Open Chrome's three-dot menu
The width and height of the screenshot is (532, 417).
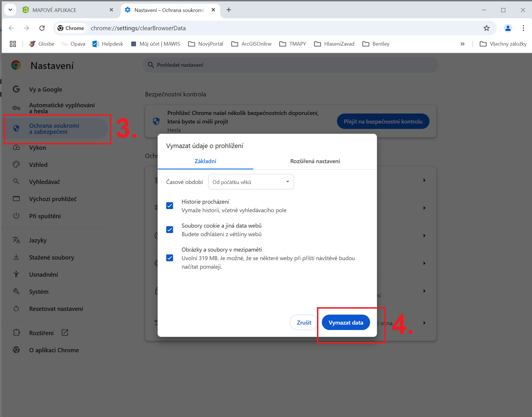(523, 28)
